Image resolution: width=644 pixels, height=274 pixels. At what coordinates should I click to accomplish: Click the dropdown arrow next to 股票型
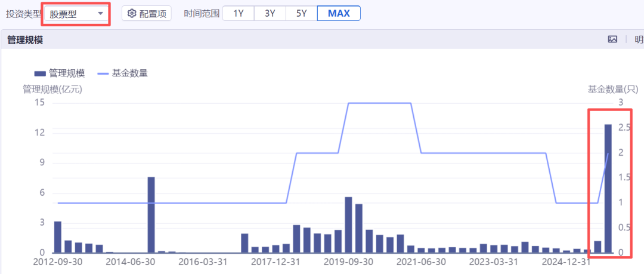pos(100,14)
